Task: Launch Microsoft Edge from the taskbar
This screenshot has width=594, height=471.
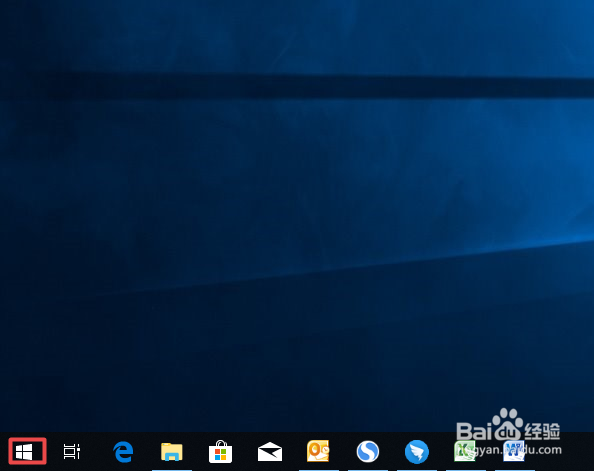Action: (123, 451)
